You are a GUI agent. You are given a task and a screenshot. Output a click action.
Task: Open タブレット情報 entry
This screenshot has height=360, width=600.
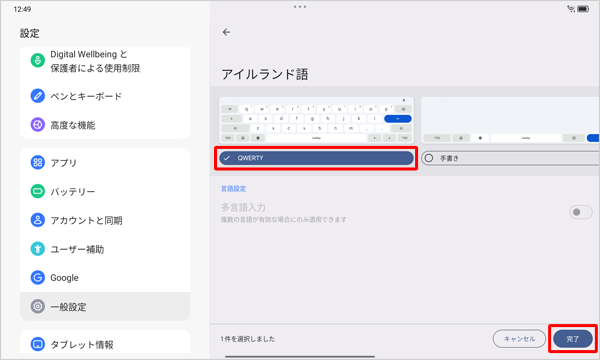pyautogui.click(x=105, y=343)
